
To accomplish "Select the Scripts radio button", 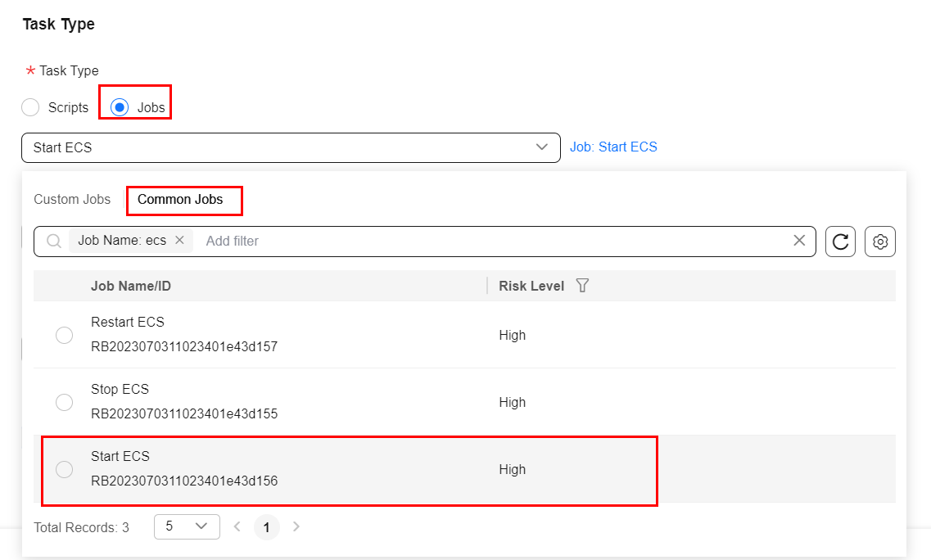I will [30, 107].
